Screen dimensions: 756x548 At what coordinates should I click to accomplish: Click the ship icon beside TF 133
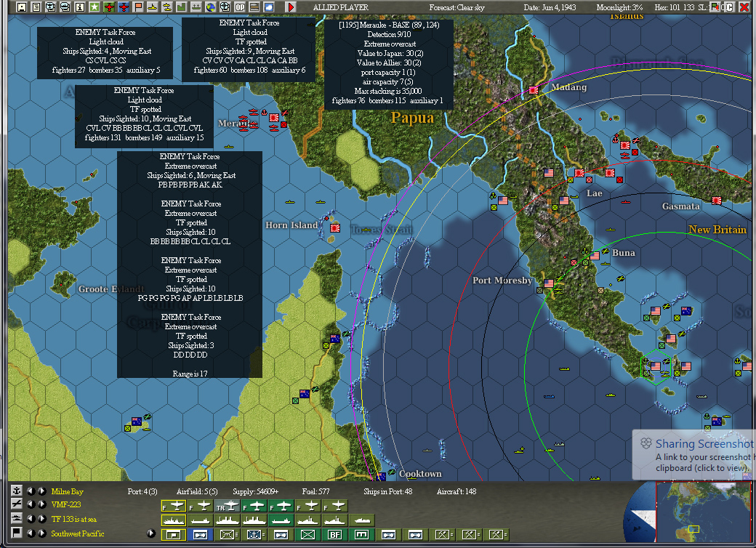pos(17,519)
